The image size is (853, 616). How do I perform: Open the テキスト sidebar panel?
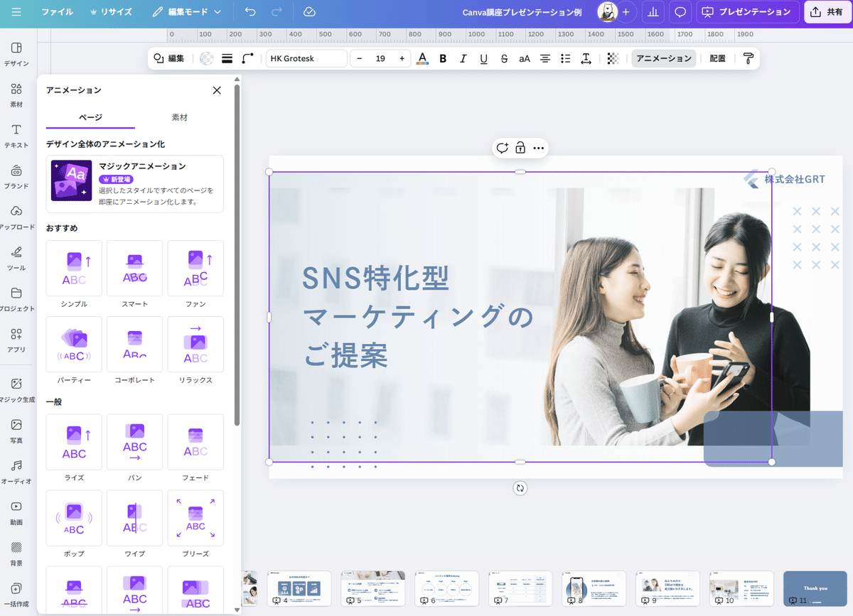pos(16,136)
